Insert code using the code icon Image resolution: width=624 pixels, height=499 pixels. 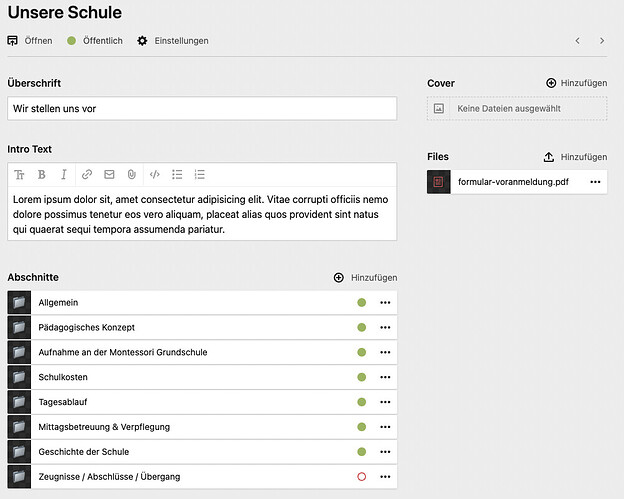pyautogui.click(x=154, y=174)
